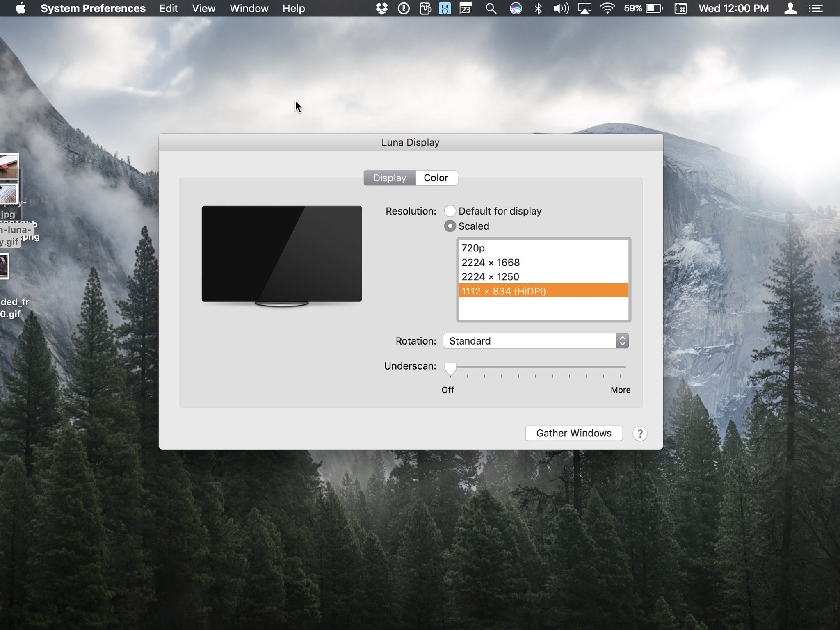Open the volume/sound menu bar icon
Viewport: 840px width, 630px height.
(x=560, y=8)
